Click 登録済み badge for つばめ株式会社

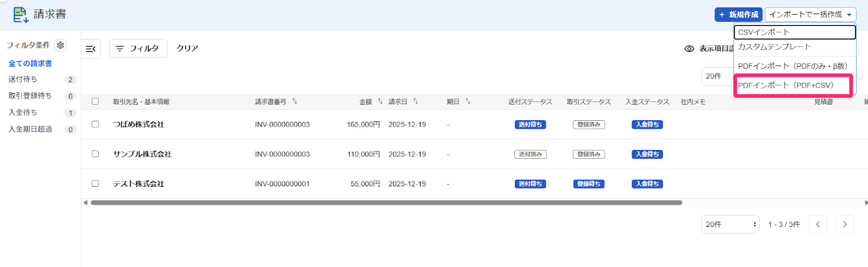tap(589, 125)
